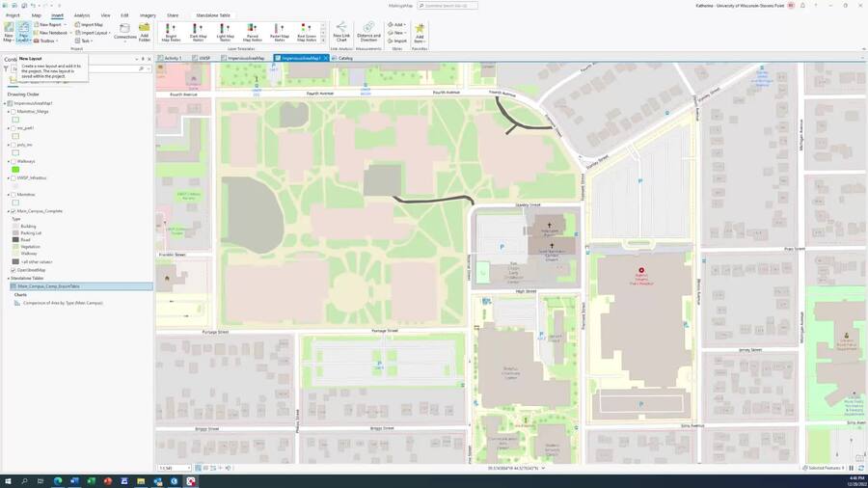Collapse the Standalone Tables group
Screen dimensions: 868x488
[x=9, y=279]
